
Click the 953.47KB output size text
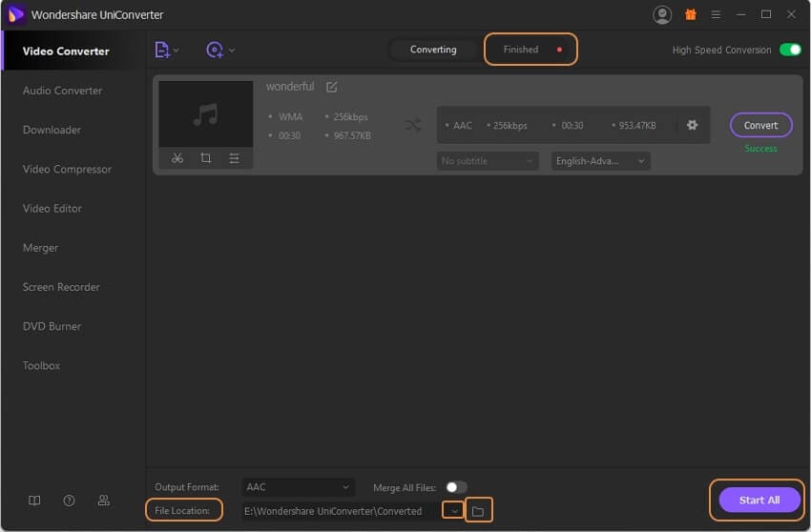tap(637, 125)
